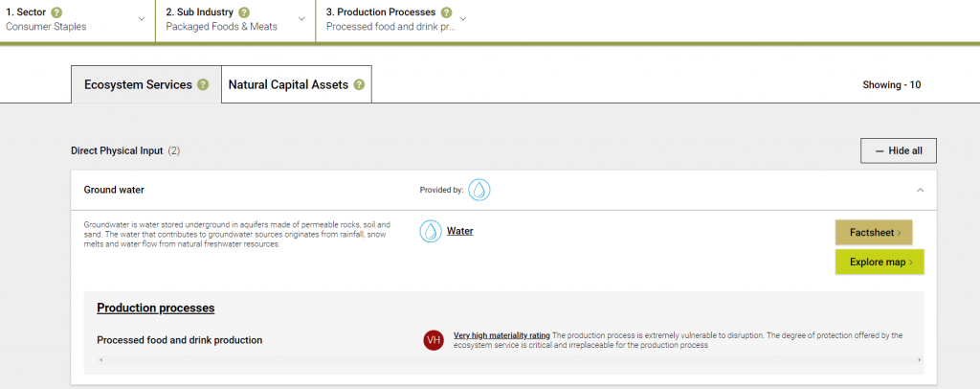The height and width of the screenshot is (389, 980).
Task: Follow the Water link
Action: coord(460,231)
